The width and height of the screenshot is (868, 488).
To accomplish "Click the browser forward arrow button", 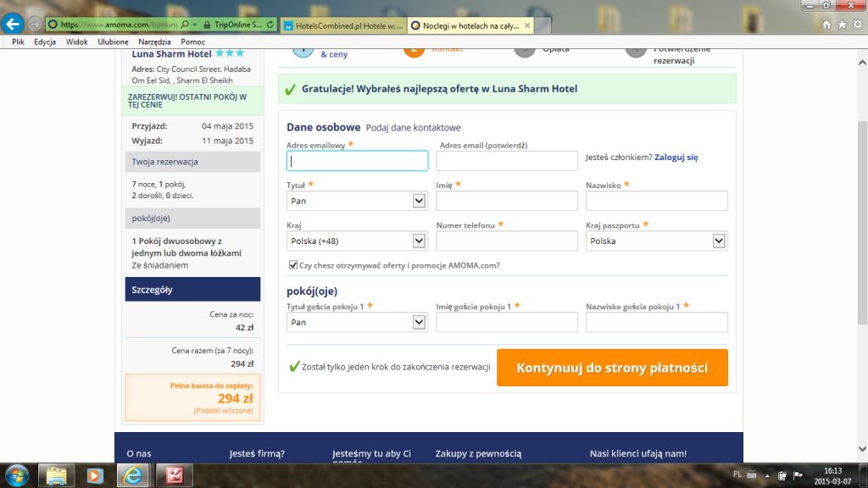I will (34, 25).
